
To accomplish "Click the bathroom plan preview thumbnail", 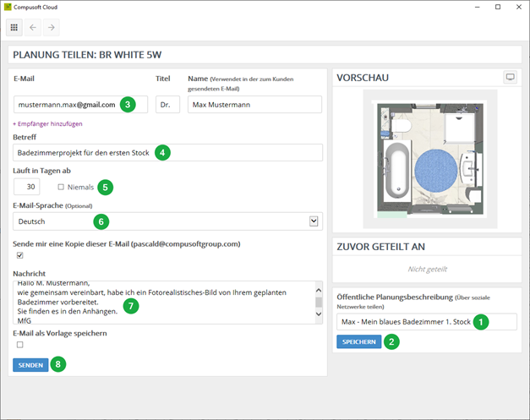I will coord(429,159).
